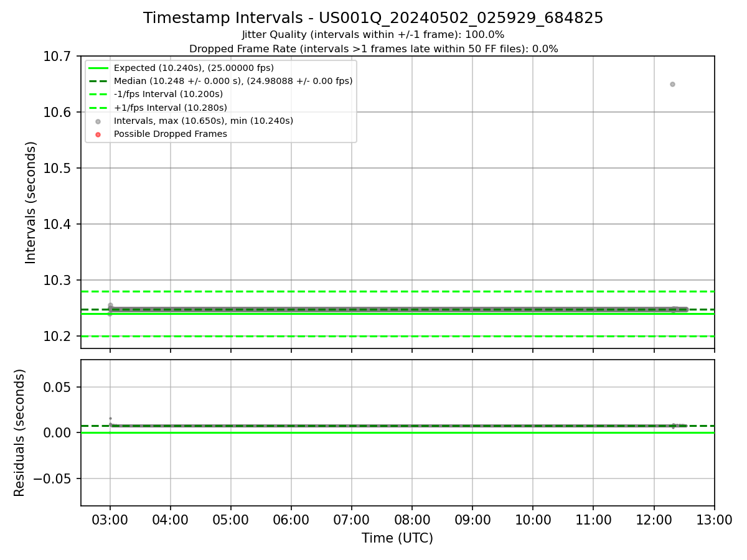747x560 pixels.
Task: Click the 'Jitter Quality' subtitle line
Action: [373, 35]
